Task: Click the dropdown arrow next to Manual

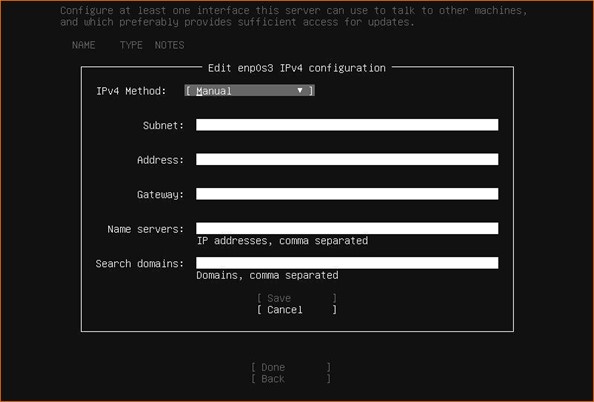Action: click(300, 90)
